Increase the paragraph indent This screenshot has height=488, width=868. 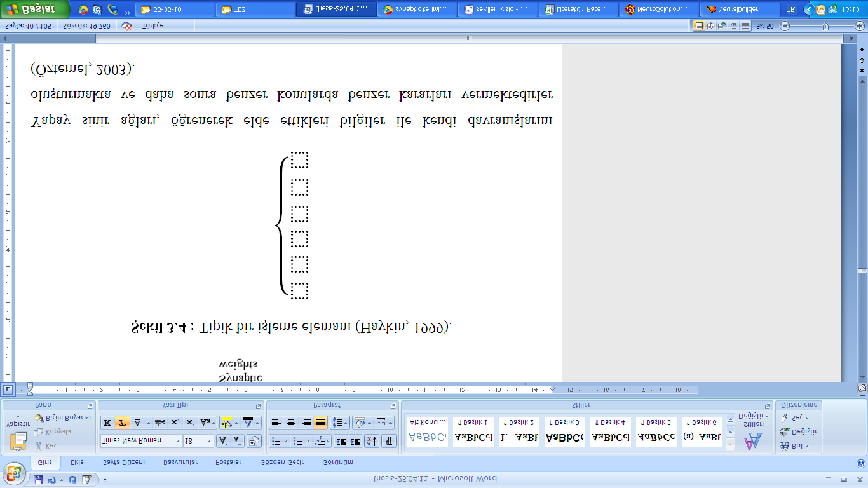tap(356, 441)
